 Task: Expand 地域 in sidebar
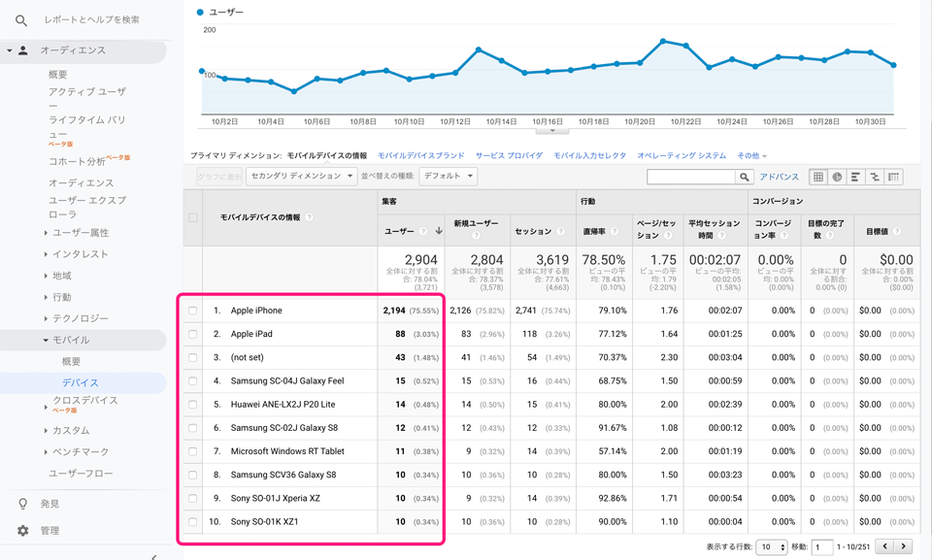click(x=62, y=276)
